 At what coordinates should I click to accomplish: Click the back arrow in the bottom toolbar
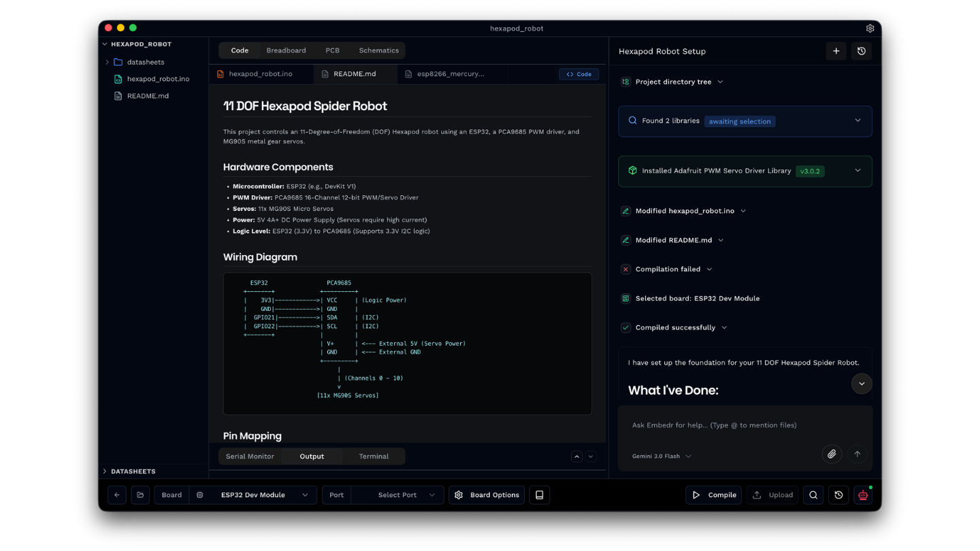pyautogui.click(x=116, y=495)
